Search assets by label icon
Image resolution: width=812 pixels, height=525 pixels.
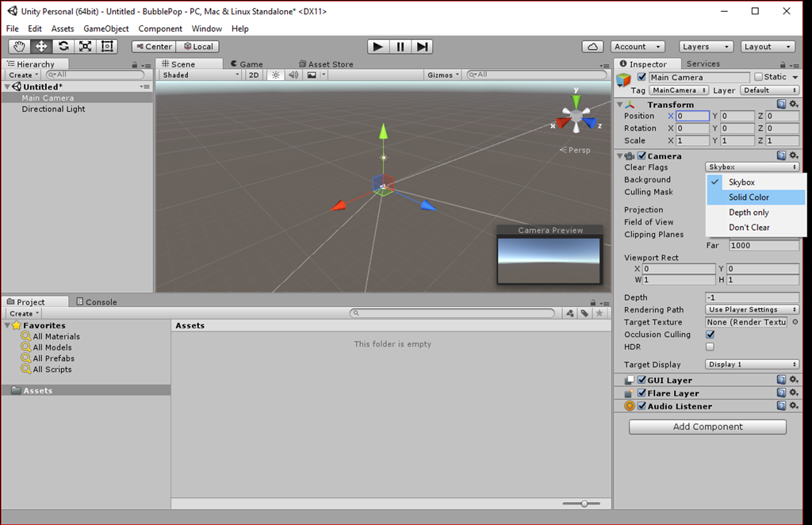584,313
